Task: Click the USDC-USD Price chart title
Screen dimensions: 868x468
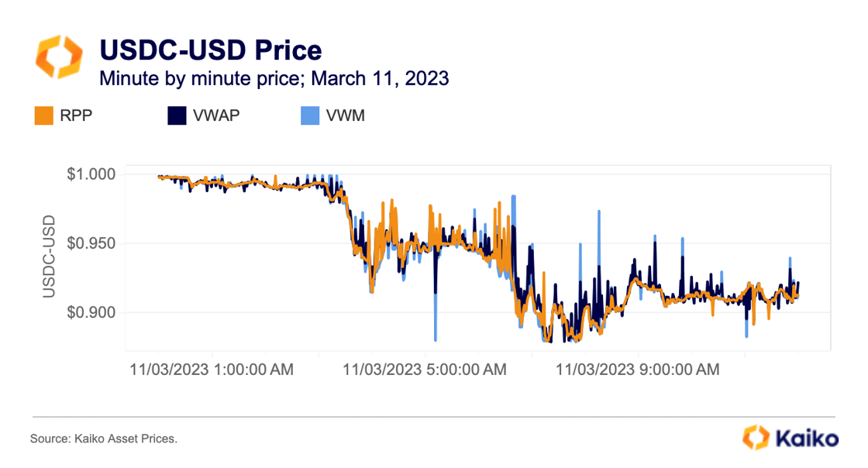Action: 210,50
